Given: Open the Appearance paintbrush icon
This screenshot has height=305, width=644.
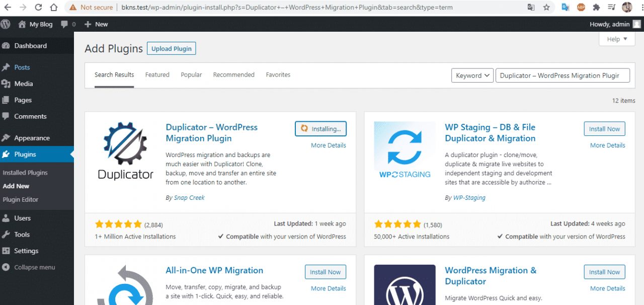Looking at the screenshot, I should coord(5,137).
